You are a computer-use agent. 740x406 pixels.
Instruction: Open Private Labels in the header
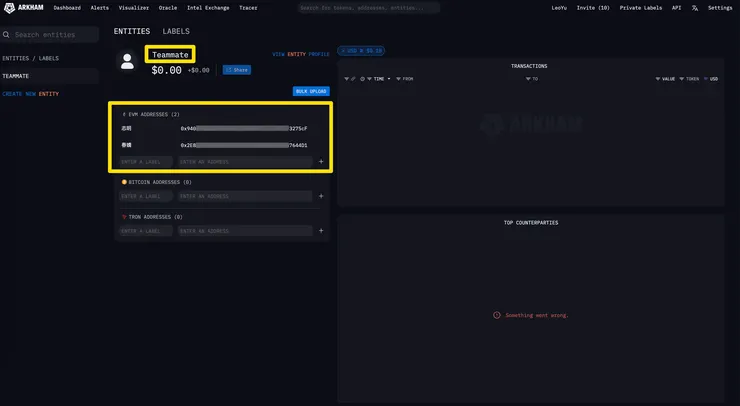point(640,8)
